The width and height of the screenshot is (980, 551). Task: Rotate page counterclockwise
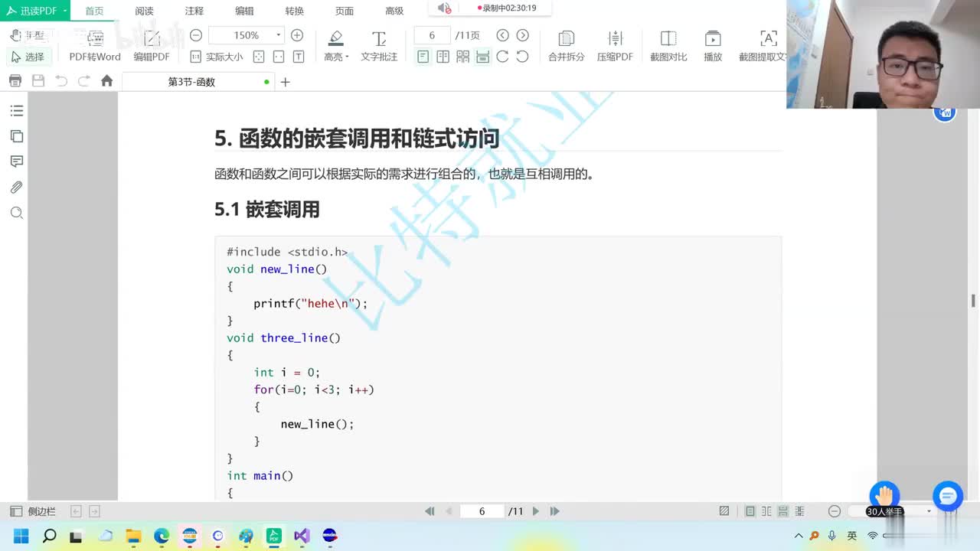(522, 57)
